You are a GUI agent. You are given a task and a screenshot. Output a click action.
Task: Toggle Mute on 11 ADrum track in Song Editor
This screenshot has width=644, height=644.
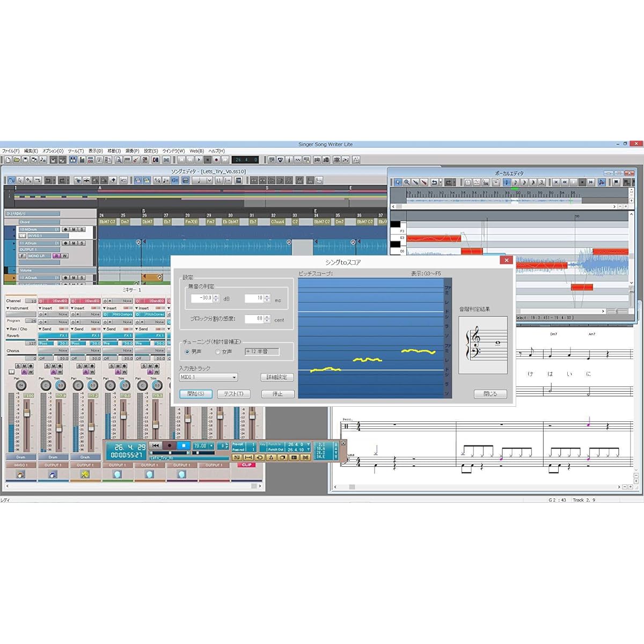74,243
